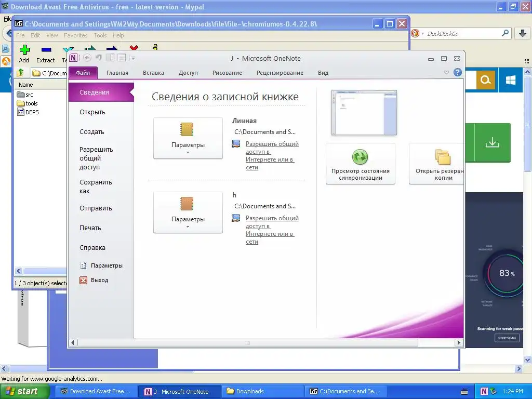Screen dimensions: 532x399
Task: Switch to the Рисование ribbon tab
Action: point(227,73)
